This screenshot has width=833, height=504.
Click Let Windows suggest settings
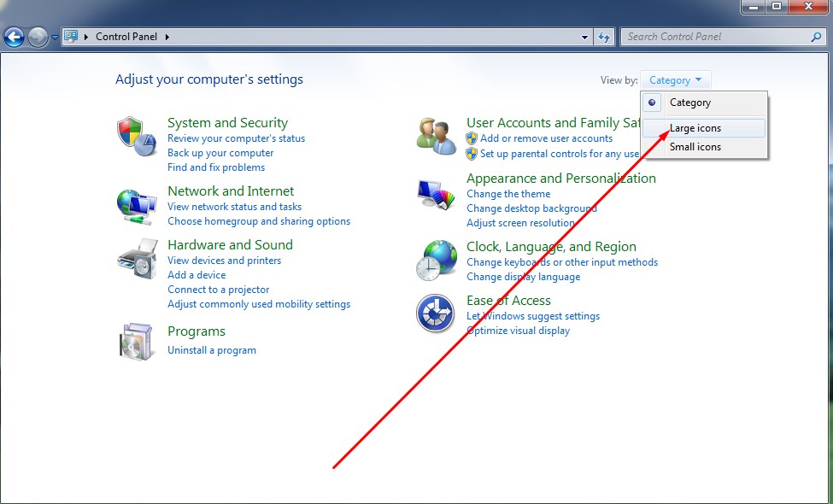click(533, 316)
